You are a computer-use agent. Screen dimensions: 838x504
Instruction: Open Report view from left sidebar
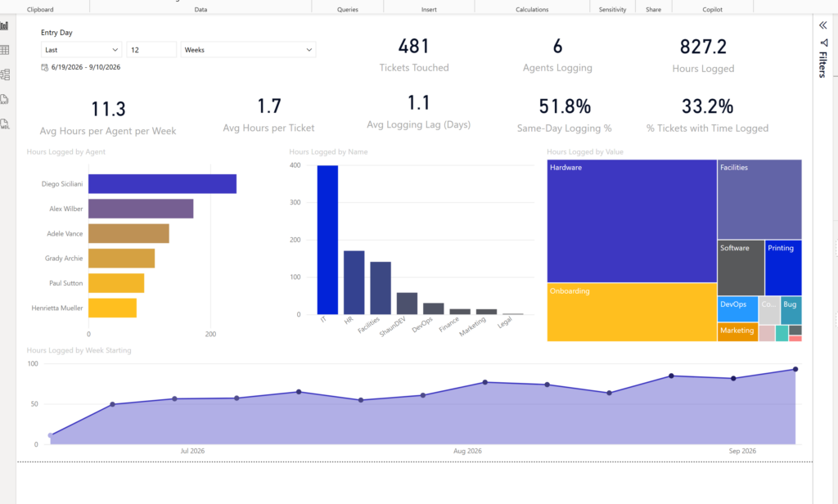[5, 25]
